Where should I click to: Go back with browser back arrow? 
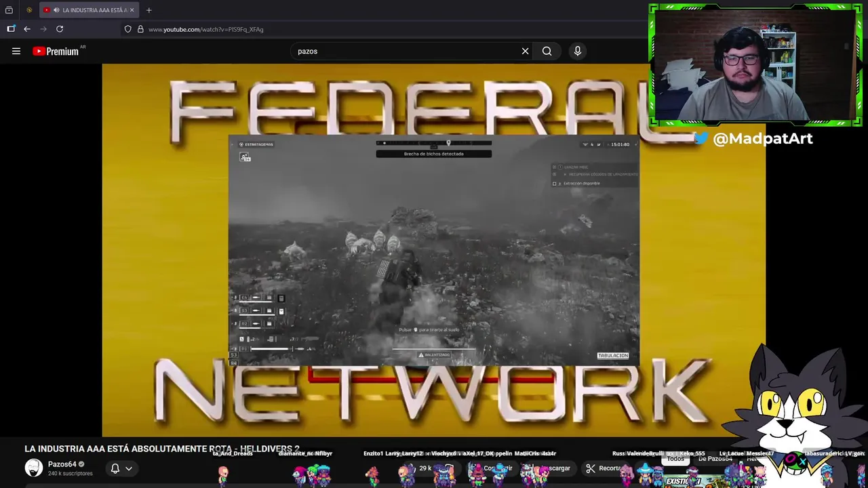(x=27, y=29)
